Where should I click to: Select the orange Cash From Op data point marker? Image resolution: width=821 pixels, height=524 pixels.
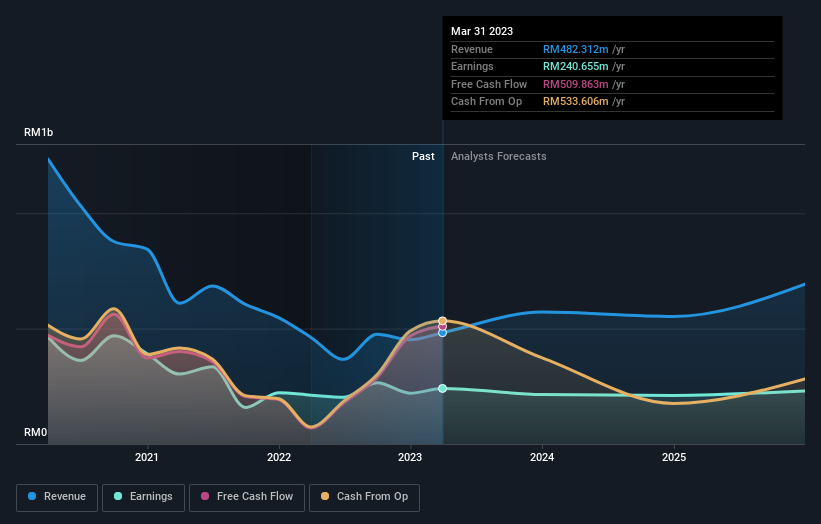point(442,321)
